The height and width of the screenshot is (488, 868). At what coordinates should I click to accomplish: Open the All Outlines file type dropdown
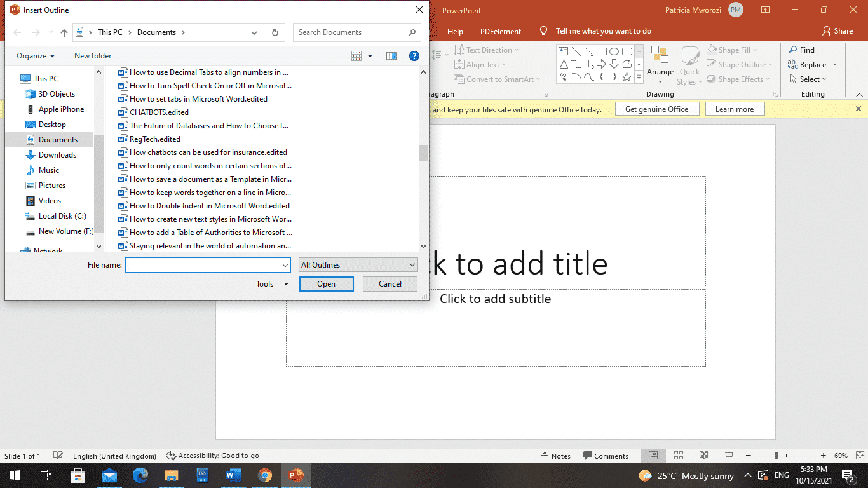pyautogui.click(x=357, y=264)
